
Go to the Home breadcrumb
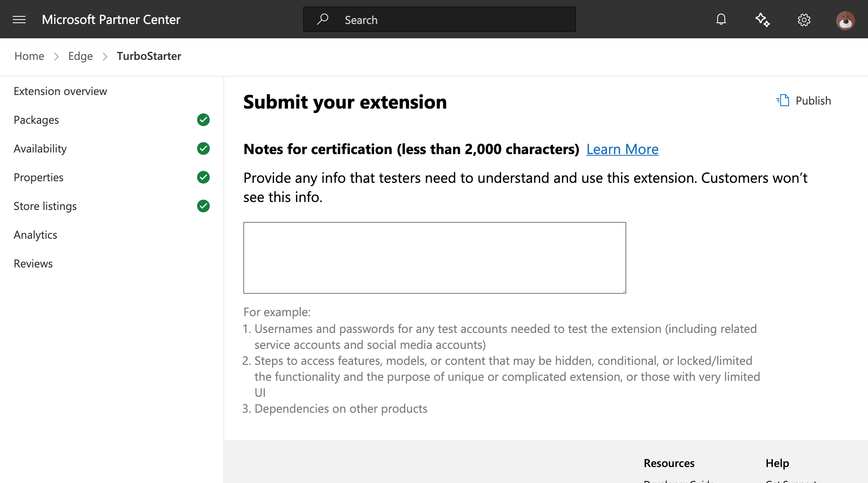pyautogui.click(x=29, y=56)
